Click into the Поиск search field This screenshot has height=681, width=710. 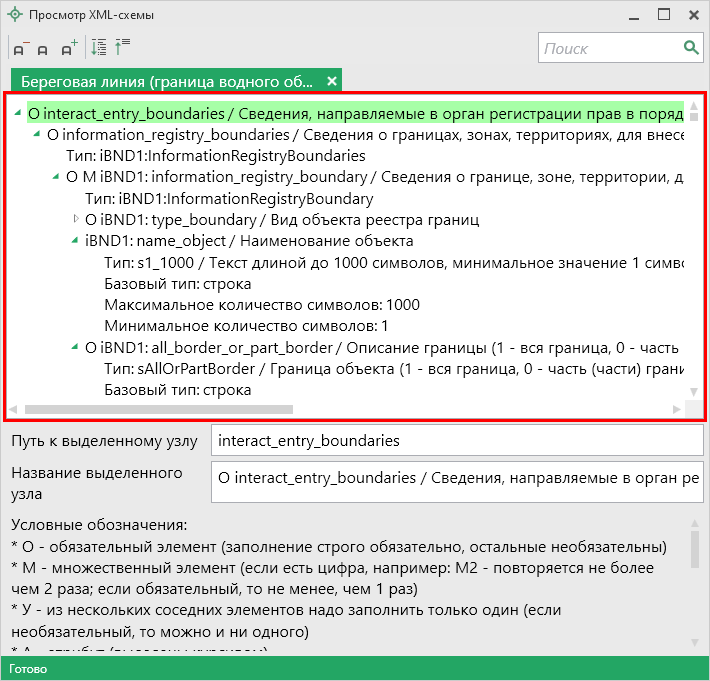(608, 48)
